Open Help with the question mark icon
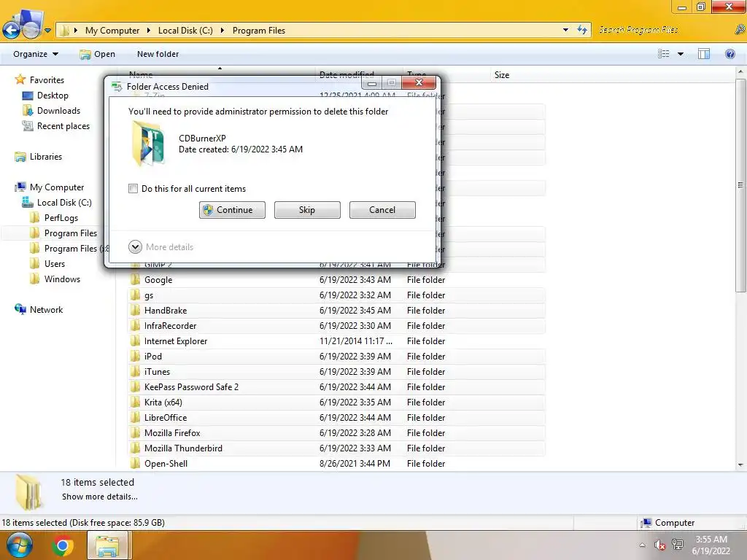 (x=729, y=54)
